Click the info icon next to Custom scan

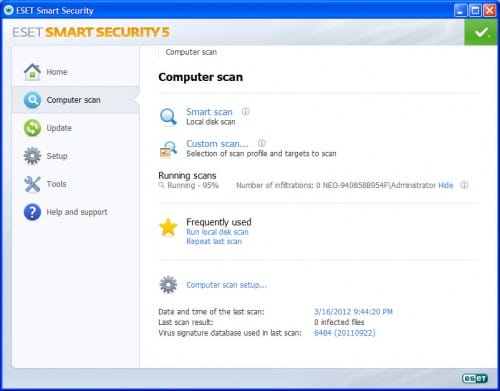coord(262,143)
